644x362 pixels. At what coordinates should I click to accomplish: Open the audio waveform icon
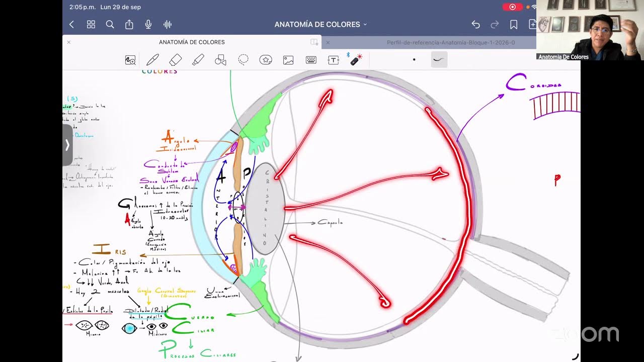(168, 24)
